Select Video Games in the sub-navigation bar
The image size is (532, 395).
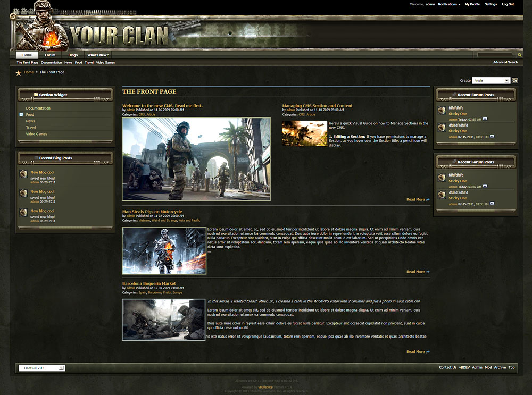105,62
